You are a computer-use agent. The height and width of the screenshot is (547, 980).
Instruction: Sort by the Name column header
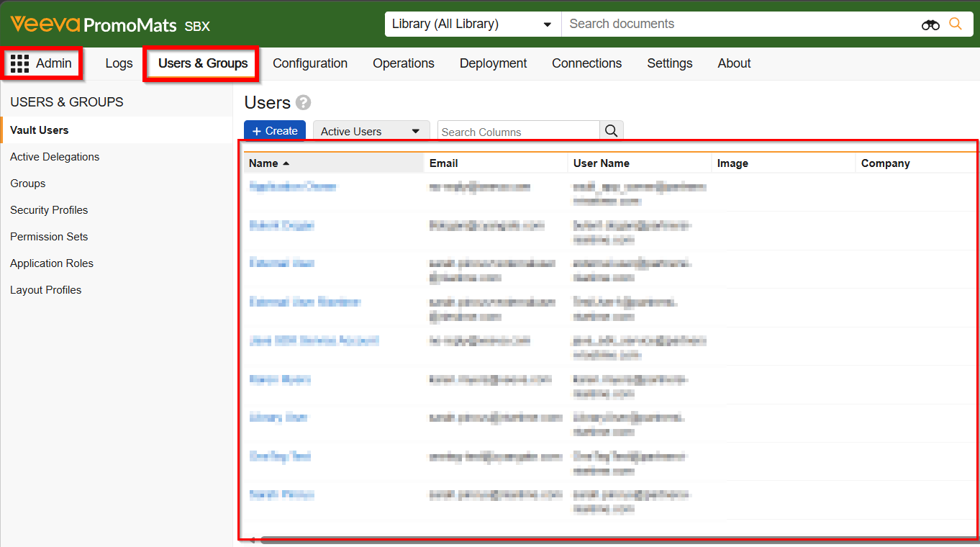[334, 163]
